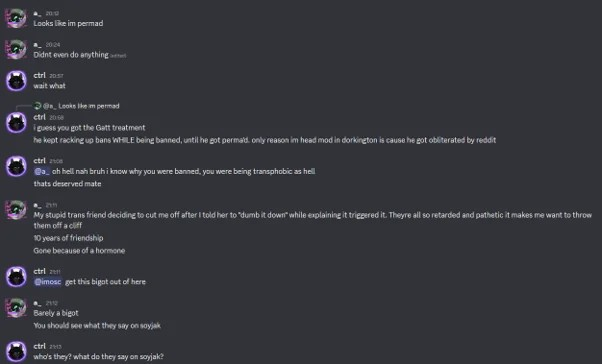Viewport: 602px width, 364px height.
Task: Jump to replied message "@a_ Looks like im permad"
Action: click(x=81, y=106)
